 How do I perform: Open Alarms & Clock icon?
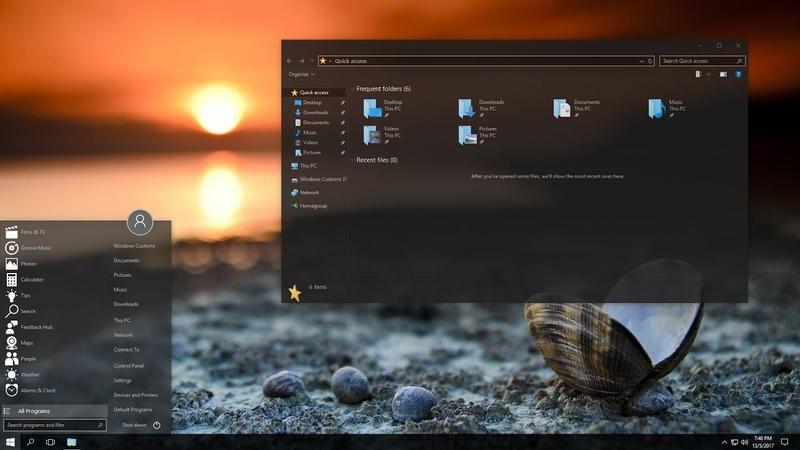11,390
